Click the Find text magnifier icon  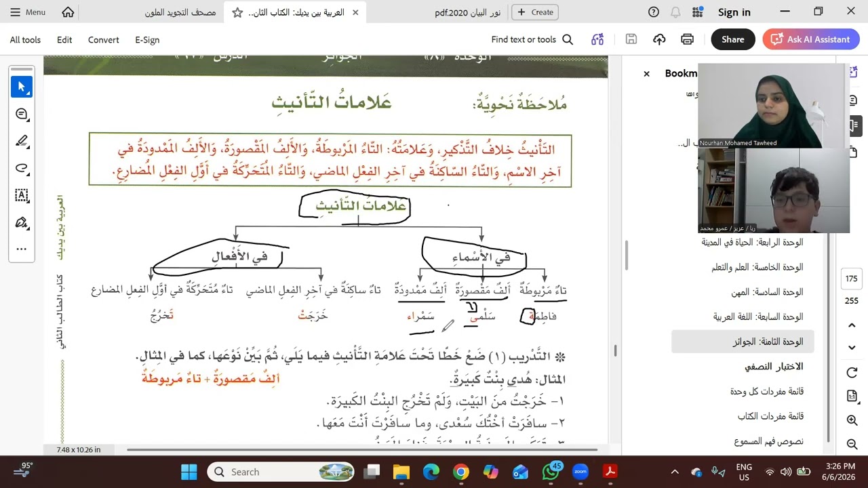coord(568,39)
